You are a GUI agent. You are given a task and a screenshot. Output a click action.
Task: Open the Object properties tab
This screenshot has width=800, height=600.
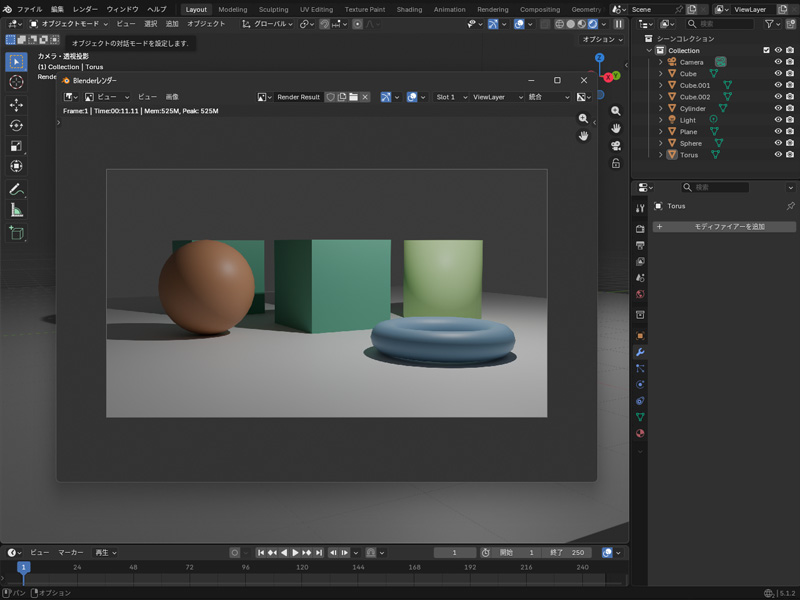pos(640,336)
